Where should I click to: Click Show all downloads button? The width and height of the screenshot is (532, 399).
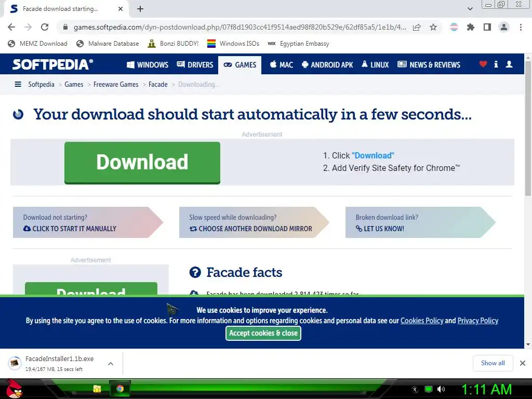click(x=493, y=363)
